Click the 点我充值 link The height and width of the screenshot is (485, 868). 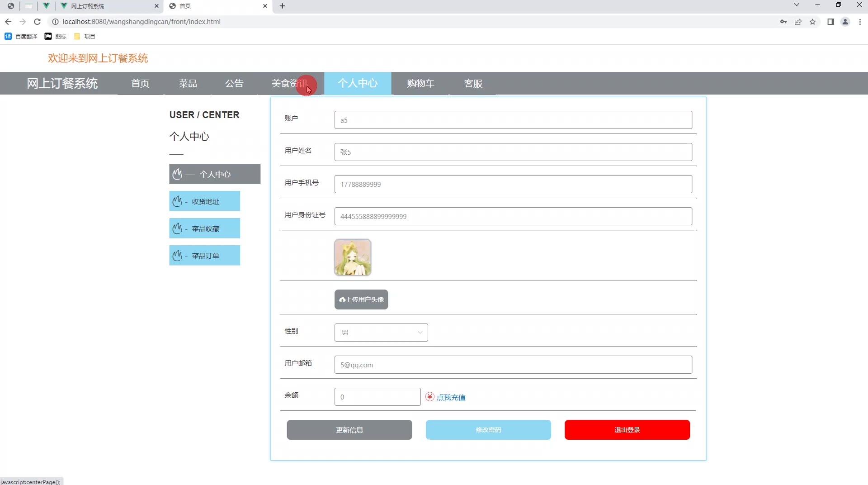coord(451,397)
